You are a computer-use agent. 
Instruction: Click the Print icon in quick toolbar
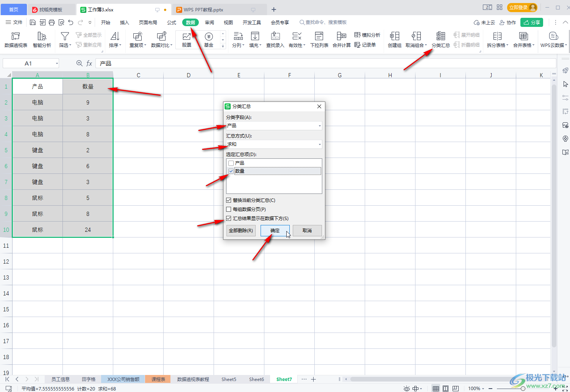coord(52,22)
